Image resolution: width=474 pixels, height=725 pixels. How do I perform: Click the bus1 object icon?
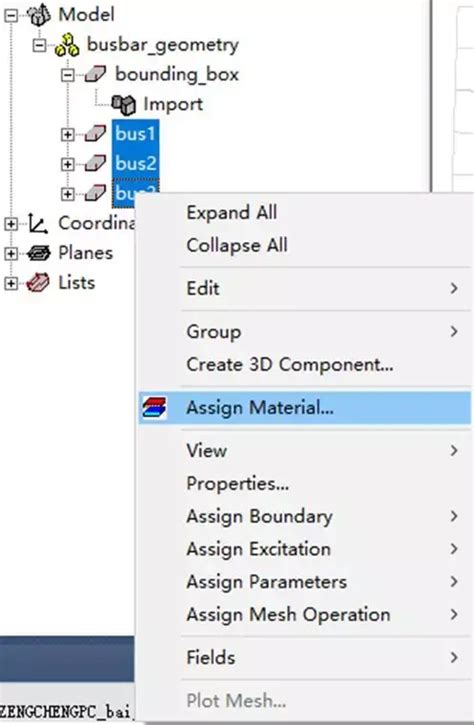96,134
